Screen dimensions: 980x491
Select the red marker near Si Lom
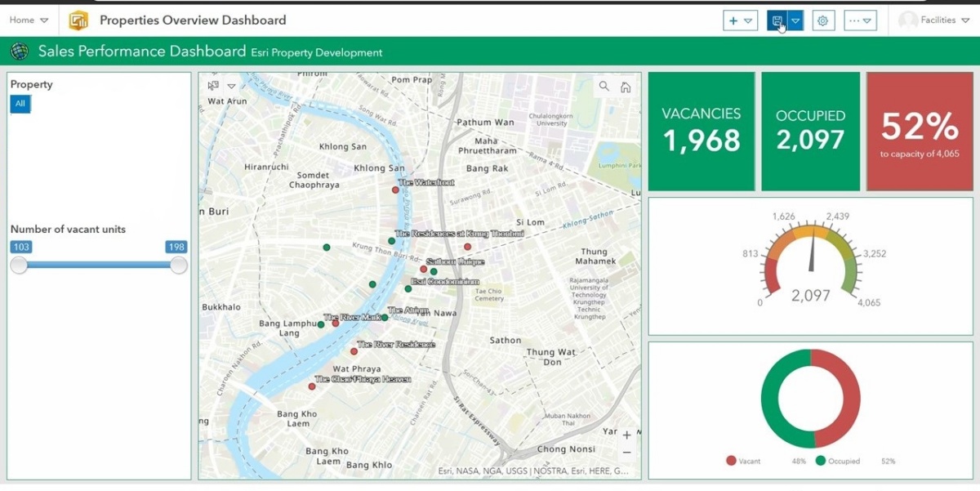coord(468,247)
